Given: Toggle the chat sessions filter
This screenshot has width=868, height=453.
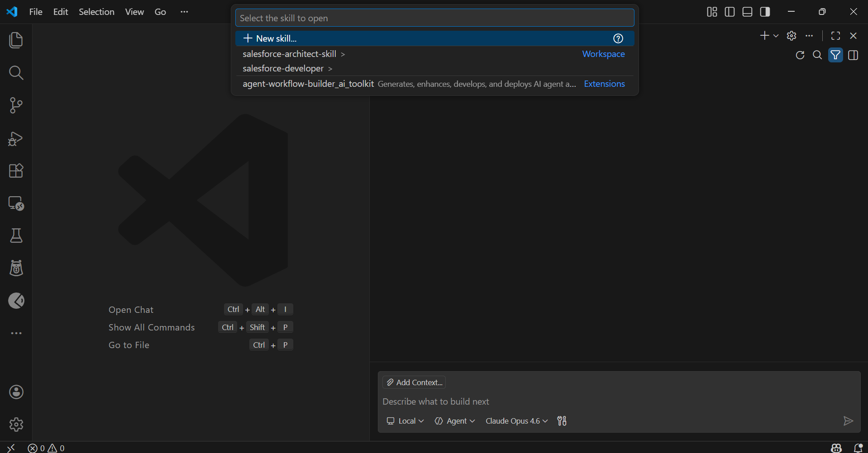Looking at the screenshot, I should click(x=835, y=55).
